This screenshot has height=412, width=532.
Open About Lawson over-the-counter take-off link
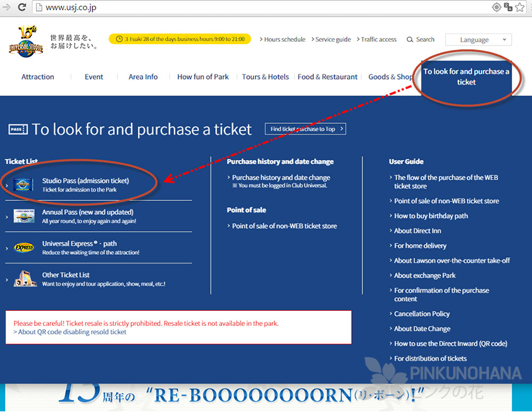click(452, 260)
